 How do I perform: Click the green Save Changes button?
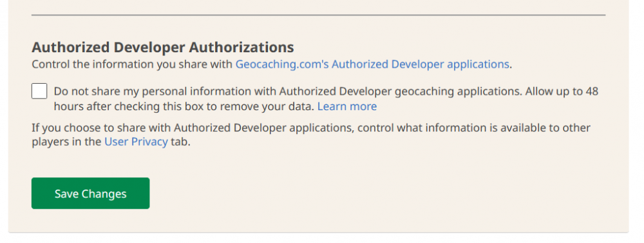tap(90, 193)
